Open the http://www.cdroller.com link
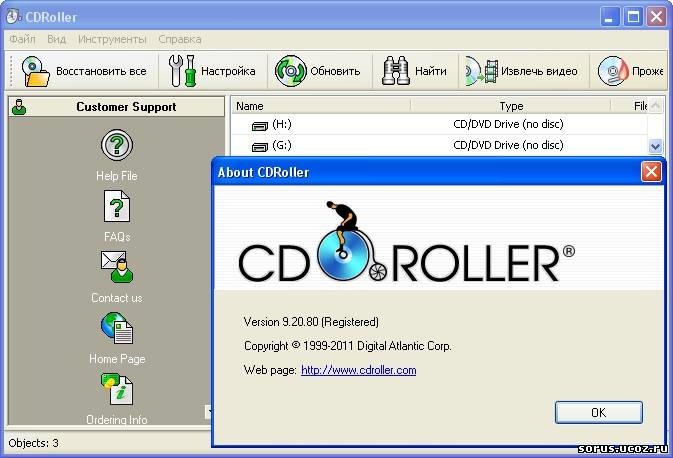Screen dimensions: 673x458 click(x=358, y=370)
